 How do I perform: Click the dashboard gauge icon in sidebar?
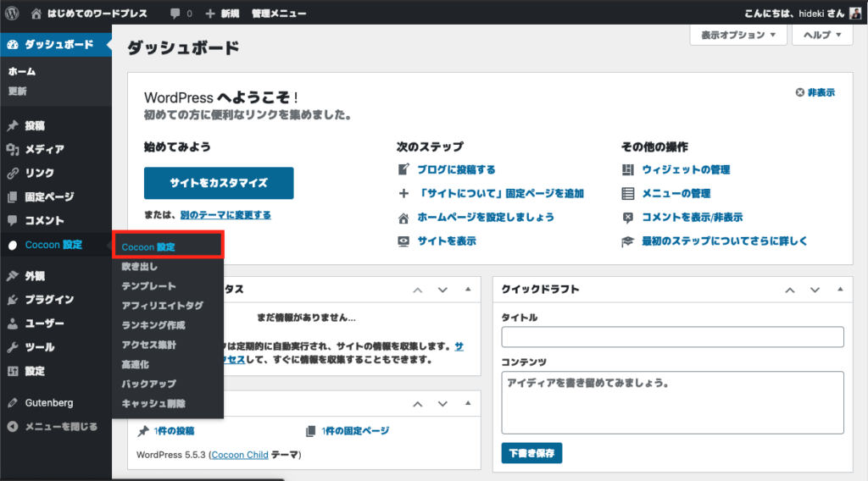pyautogui.click(x=13, y=44)
